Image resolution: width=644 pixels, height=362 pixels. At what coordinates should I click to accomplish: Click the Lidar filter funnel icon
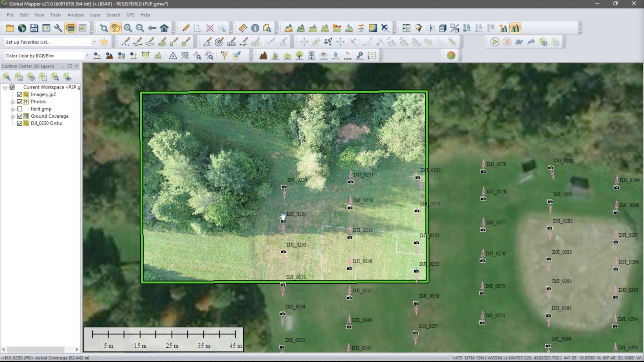[224, 55]
